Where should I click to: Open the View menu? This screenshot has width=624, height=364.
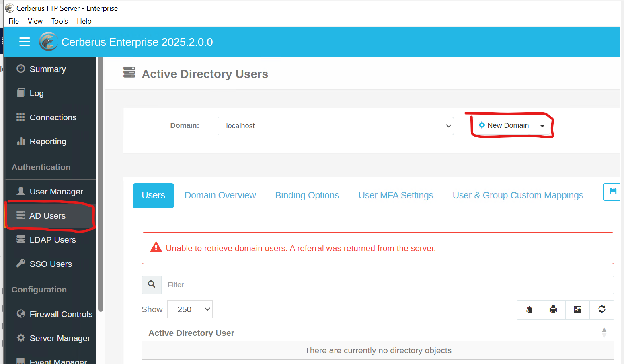coord(35,21)
